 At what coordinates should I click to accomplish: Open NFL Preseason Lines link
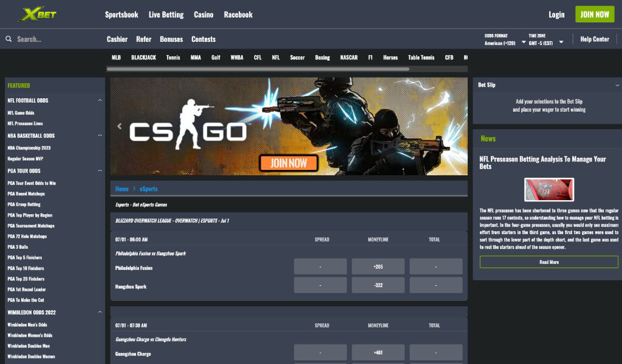coord(25,124)
